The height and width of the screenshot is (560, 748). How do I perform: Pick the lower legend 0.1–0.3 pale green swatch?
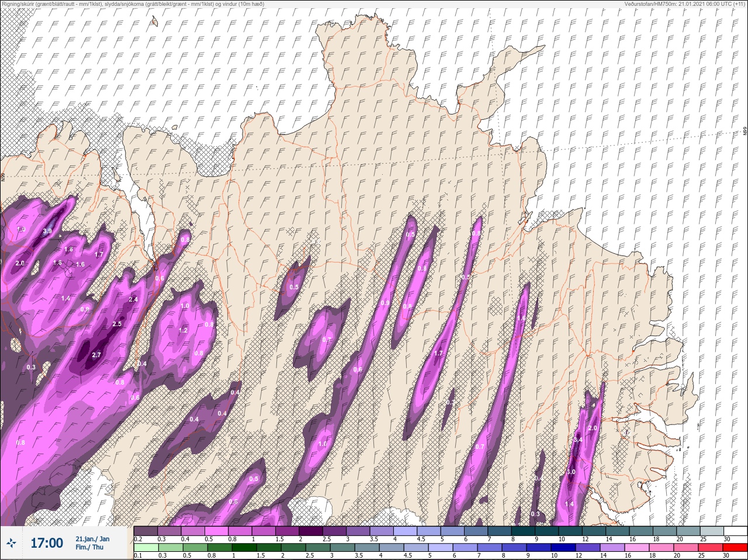146,548
